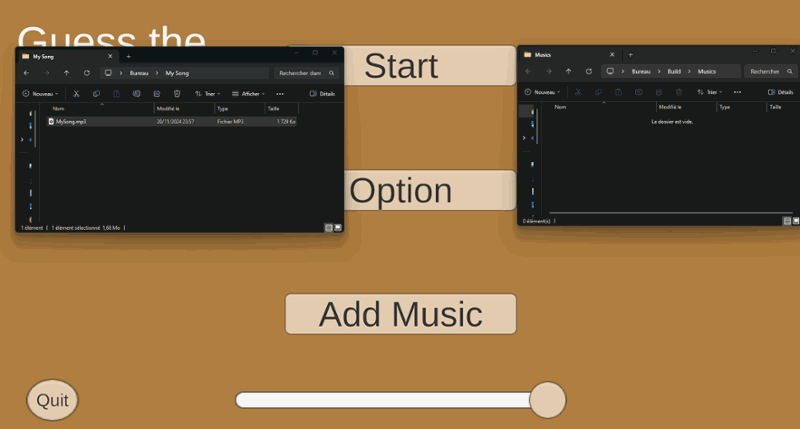
Task: Click chevron after Bureau in My Song address bar
Action: [x=157, y=73]
